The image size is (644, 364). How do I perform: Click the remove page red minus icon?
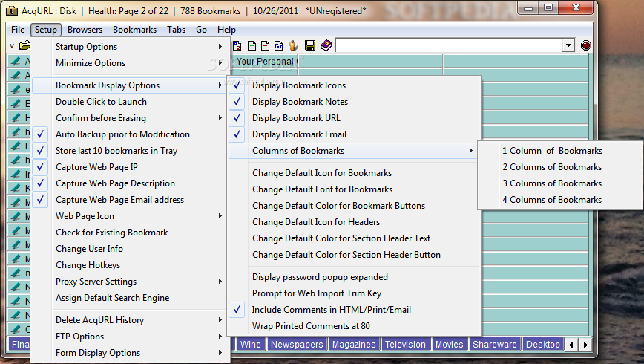(266, 45)
